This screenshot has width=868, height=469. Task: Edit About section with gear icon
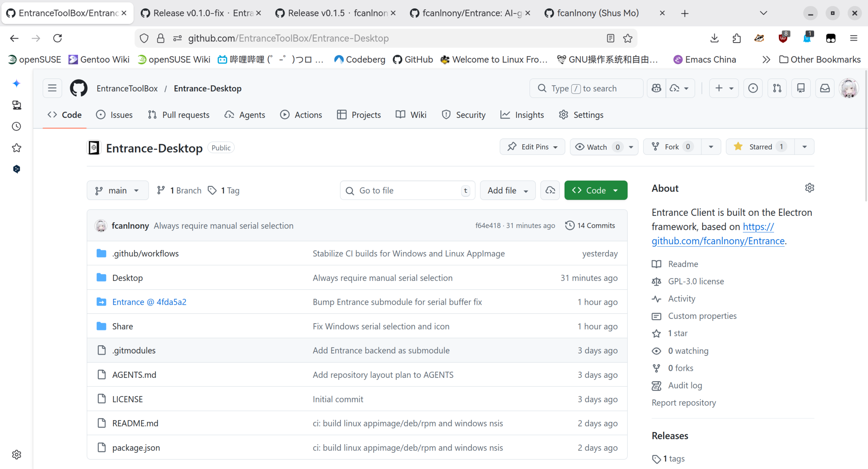click(x=809, y=188)
